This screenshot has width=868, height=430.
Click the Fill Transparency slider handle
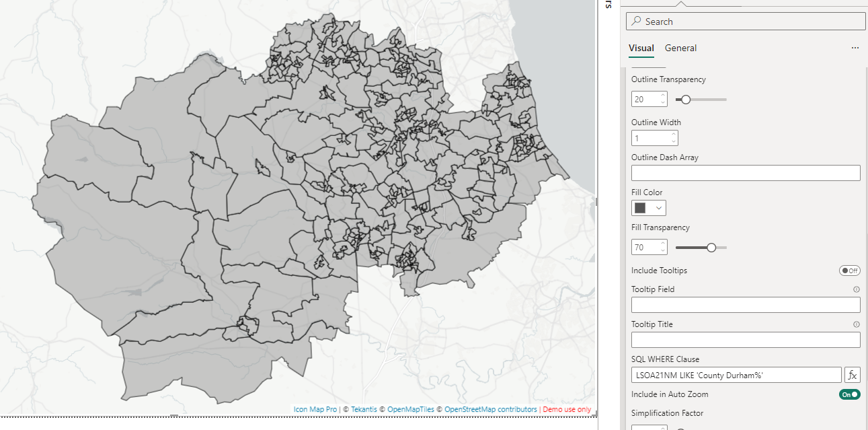711,248
